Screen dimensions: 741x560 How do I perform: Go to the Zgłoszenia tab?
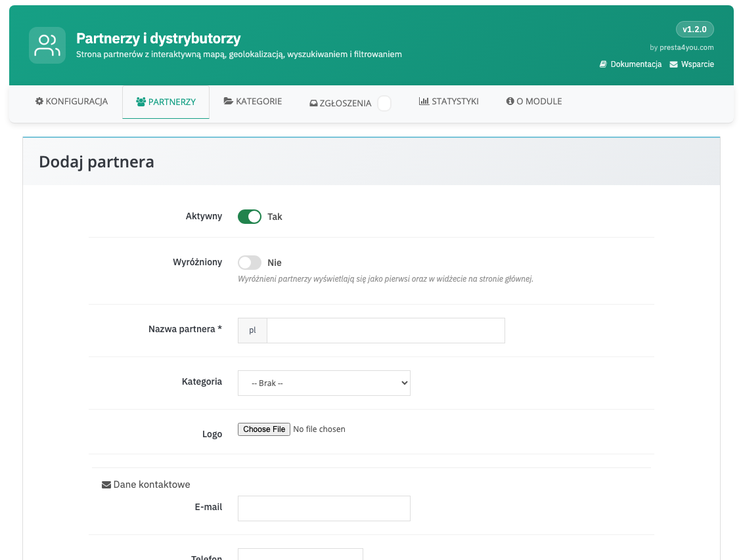350,102
